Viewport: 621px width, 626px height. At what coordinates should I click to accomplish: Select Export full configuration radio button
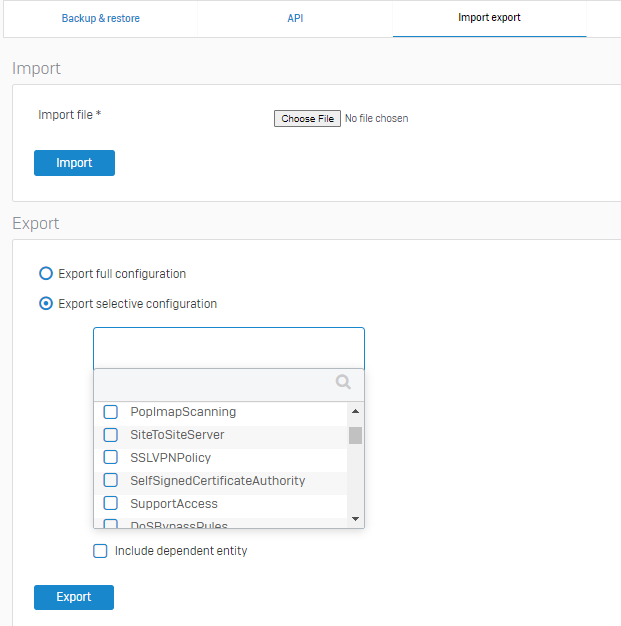click(45, 274)
